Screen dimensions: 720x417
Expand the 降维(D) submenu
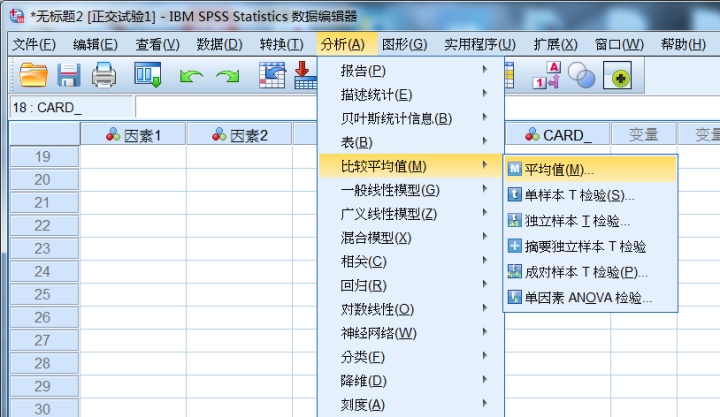411,381
